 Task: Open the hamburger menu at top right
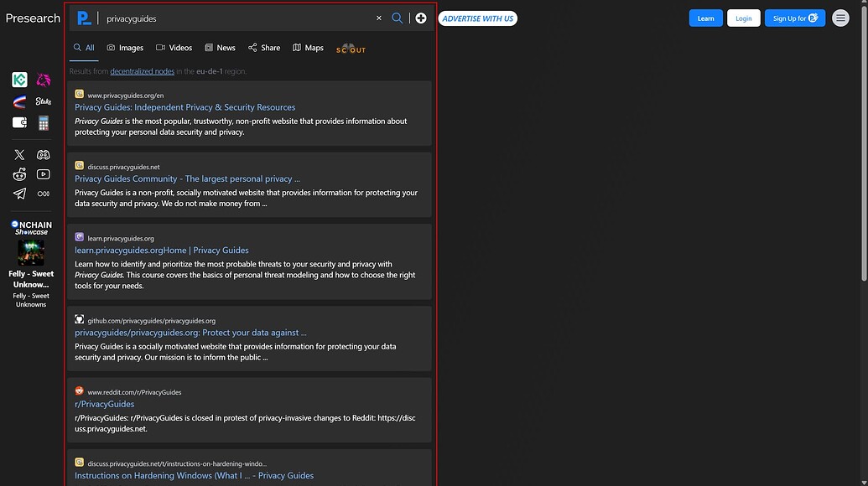[x=840, y=18]
